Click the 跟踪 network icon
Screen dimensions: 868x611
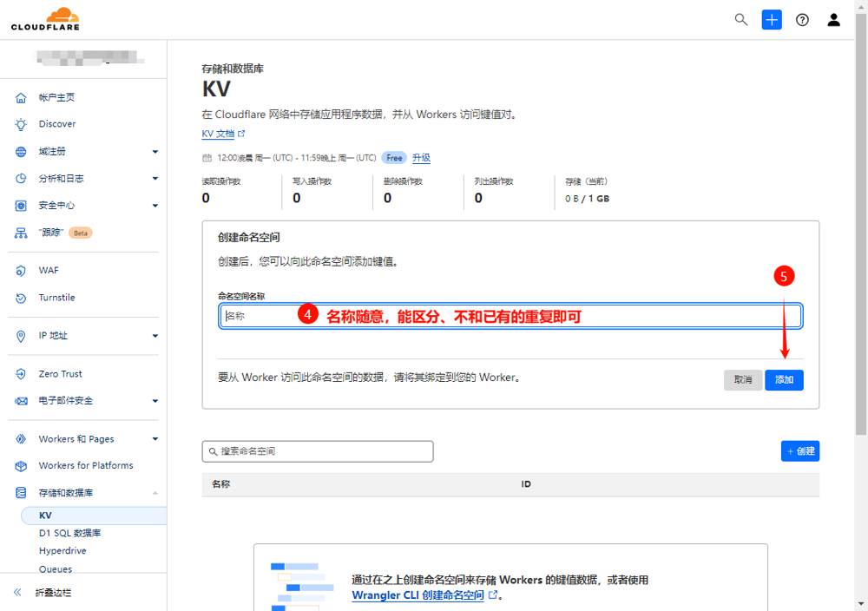click(21, 233)
